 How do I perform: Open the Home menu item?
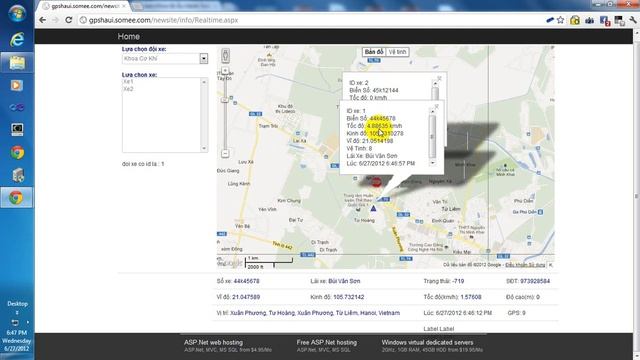click(129, 36)
